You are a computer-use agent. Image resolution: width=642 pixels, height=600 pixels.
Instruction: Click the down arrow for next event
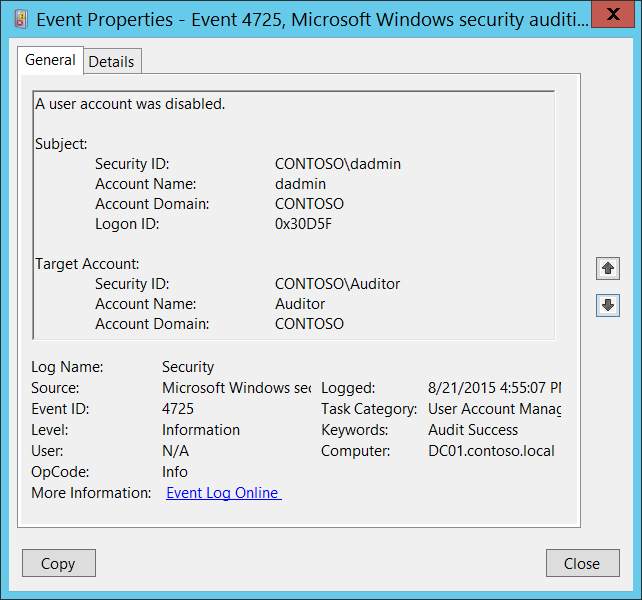point(607,305)
